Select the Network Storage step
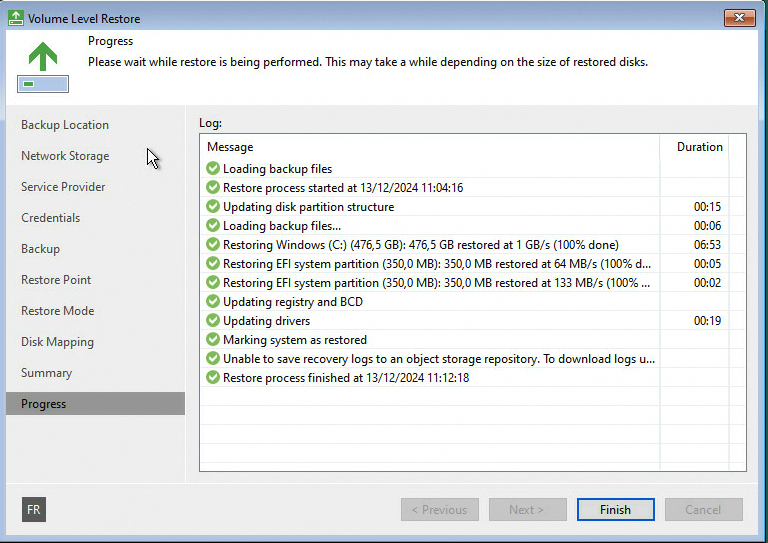The height and width of the screenshot is (543, 768). tap(65, 156)
